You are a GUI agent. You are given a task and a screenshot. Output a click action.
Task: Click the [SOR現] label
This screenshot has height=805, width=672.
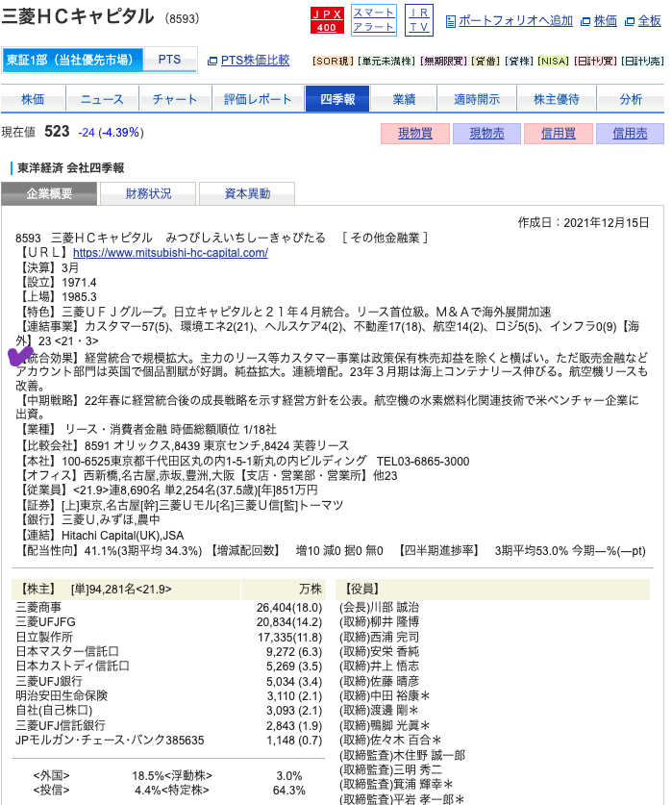(334, 62)
